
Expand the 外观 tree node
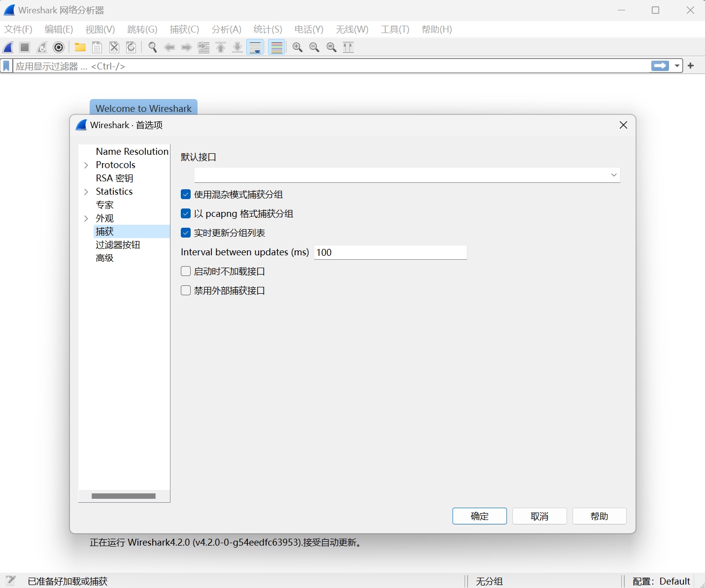coord(86,218)
